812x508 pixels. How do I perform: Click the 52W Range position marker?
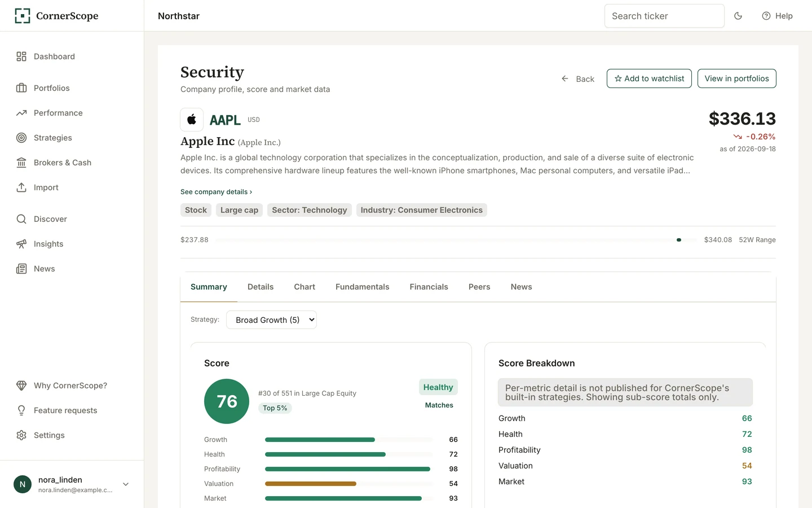coord(679,240)
